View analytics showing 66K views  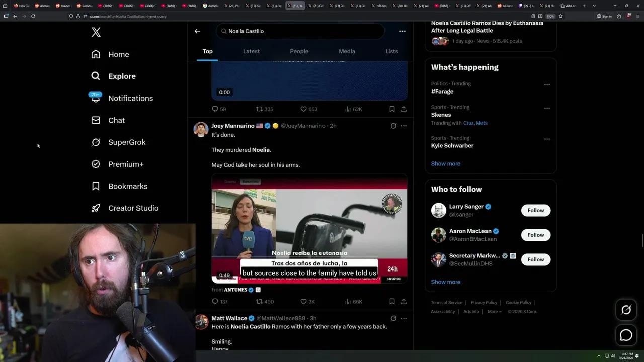tap(353, 302)
